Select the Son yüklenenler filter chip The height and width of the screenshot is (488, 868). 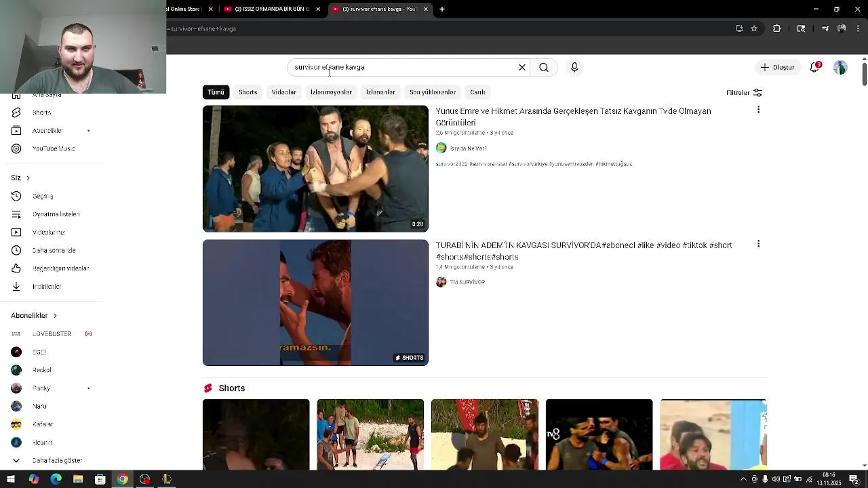pyautogui.click(x=433, y=92)
